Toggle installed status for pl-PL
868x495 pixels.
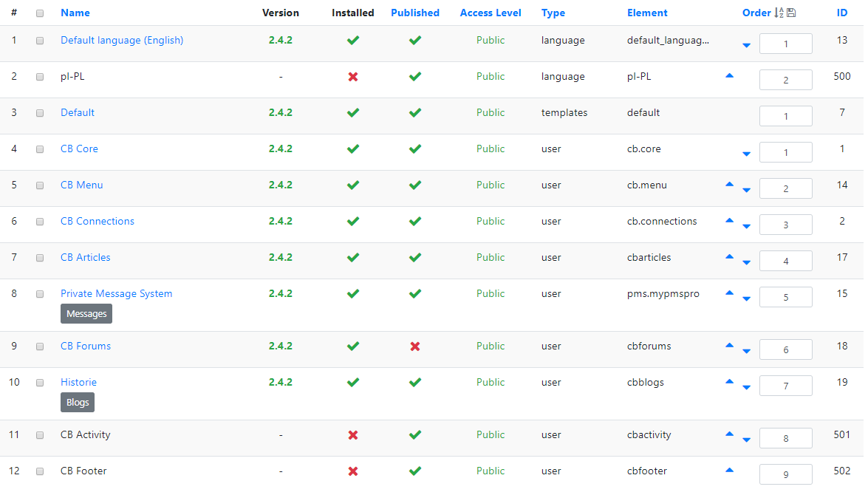tap(352, 77)
